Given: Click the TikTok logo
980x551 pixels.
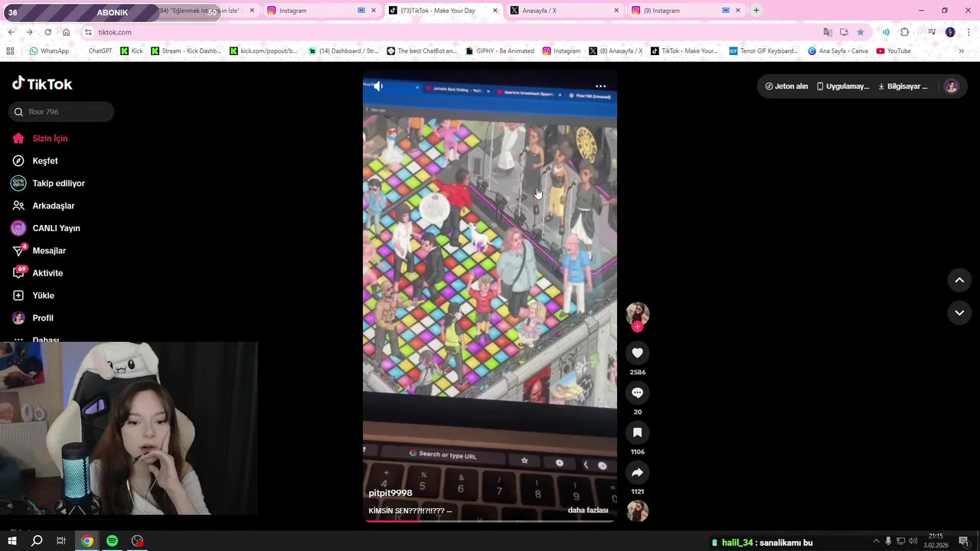Looking at the screenshot, I should 42,83.
